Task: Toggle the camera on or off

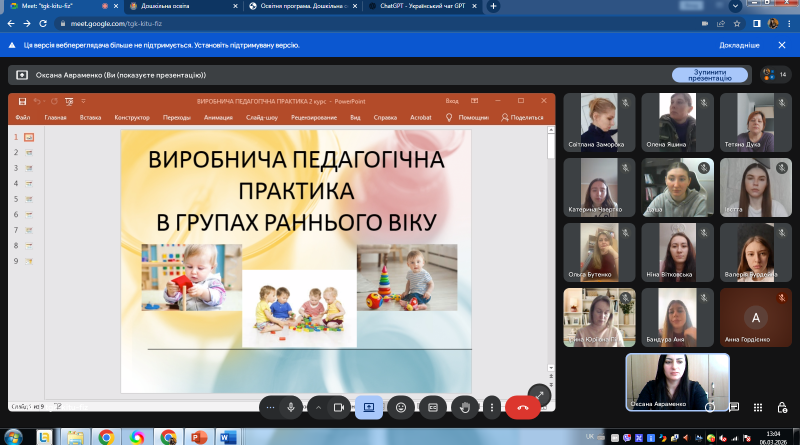Action: [338, 408]
